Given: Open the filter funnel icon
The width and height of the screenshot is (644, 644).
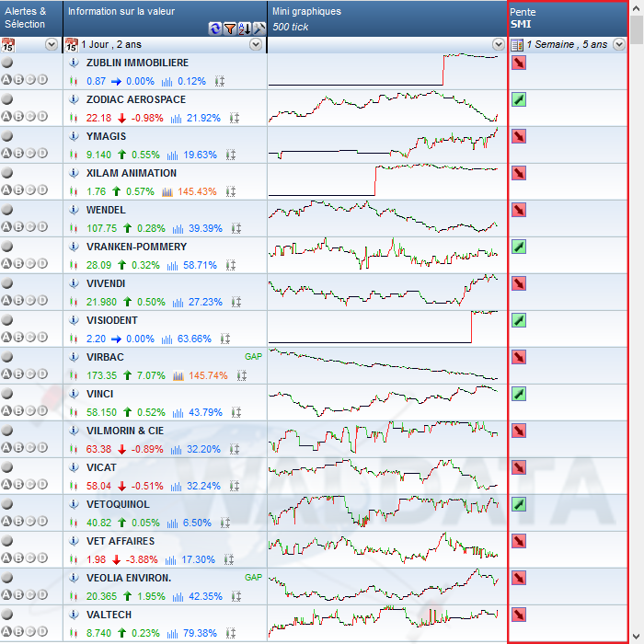Looking at the screenshot, I should [230, 29].
